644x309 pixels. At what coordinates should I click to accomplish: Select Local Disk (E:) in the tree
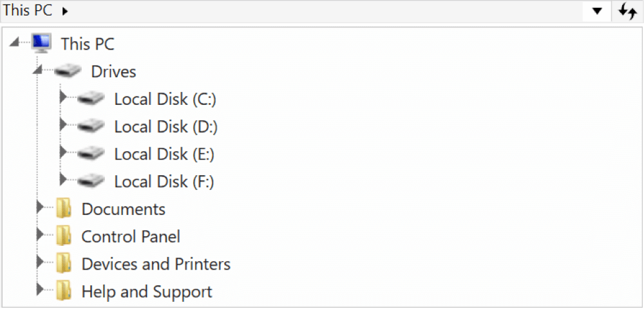coord(164,154)
